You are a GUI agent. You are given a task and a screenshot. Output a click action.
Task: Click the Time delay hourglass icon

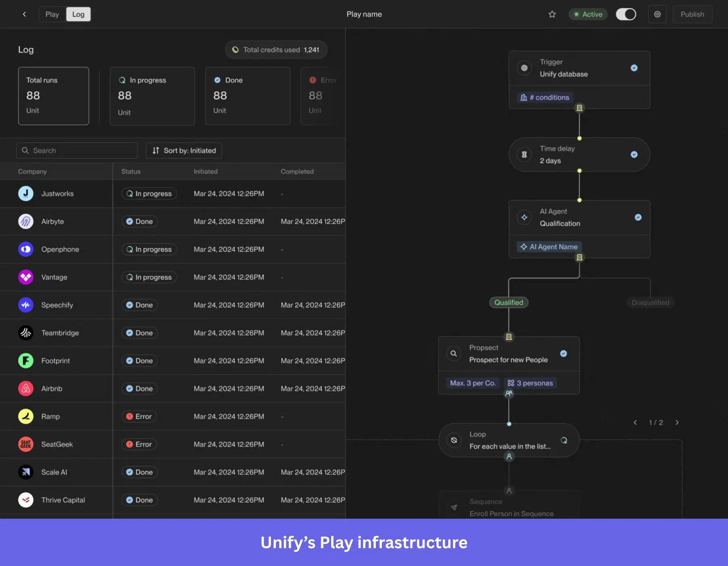pyautogui.click(x=524, y=155)
